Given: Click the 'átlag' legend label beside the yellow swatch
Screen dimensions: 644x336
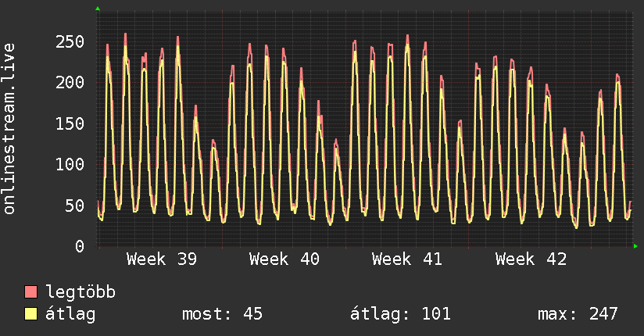Looking at the screenshot, I should click(70, 314).
